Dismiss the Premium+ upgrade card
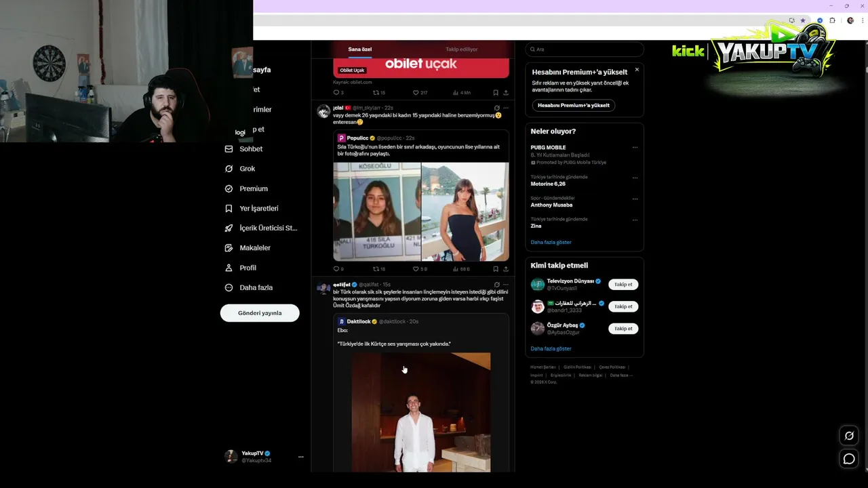Image resolution: width=868 pixels, height=488 pixels. tap(637, 70)
